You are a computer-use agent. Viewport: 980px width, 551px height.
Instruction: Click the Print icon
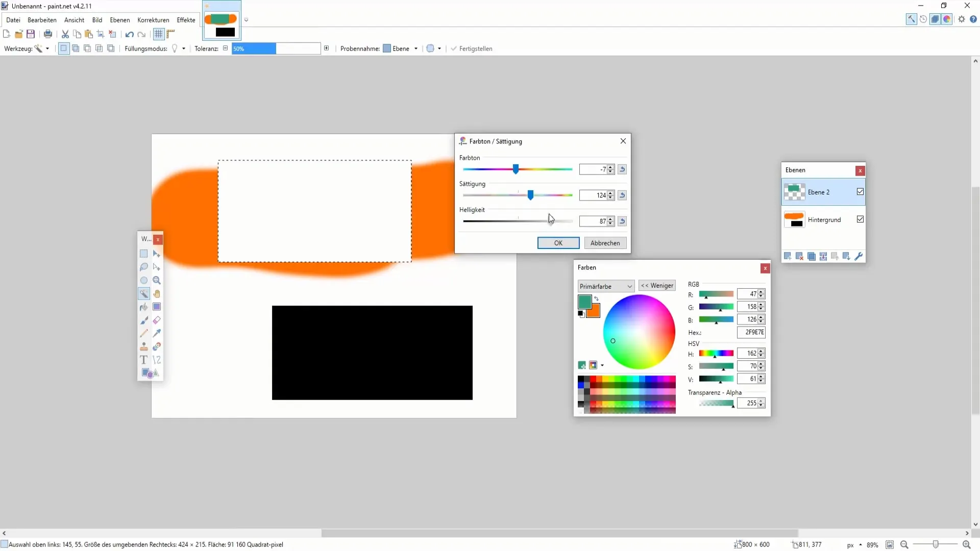pyautogui.click(x=48, y=34)
